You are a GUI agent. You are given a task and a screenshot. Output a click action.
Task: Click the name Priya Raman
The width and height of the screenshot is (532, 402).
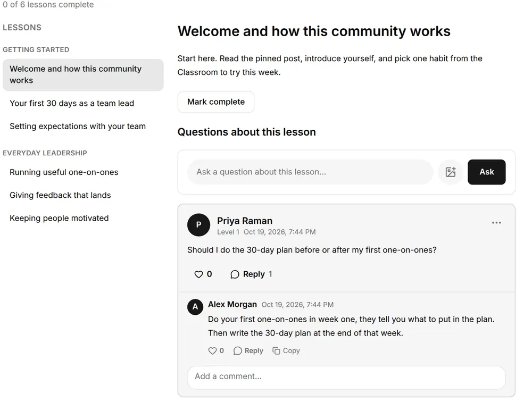click(245, 221)
